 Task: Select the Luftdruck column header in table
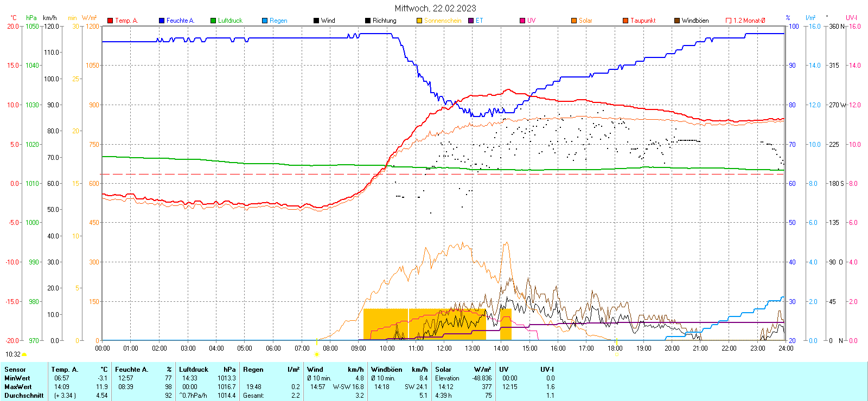(x=193, y=370)
